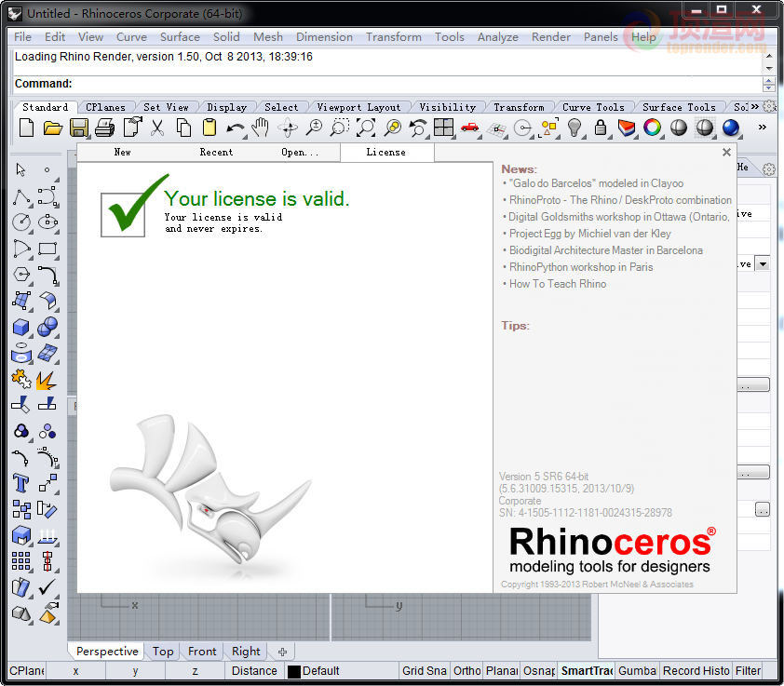Screen dimensions: 784x686
Task: Select the Pan hand tool
Action: pyautogui.click(x=261, y=128)
